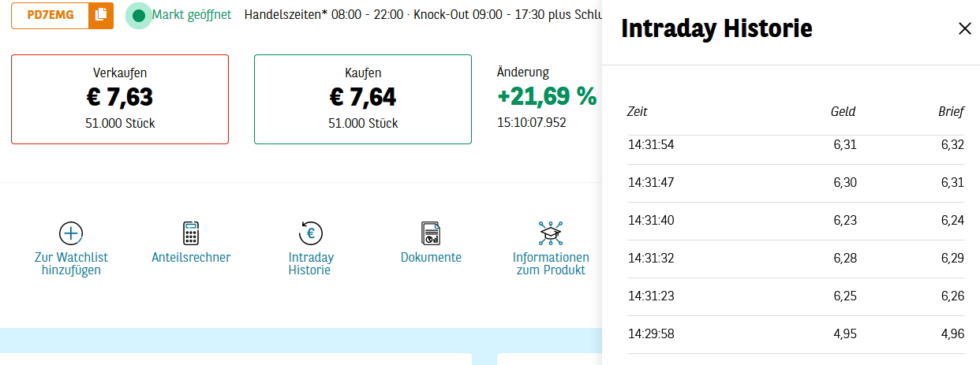Open the Dokumente document icon

click(x=431, y=233)
